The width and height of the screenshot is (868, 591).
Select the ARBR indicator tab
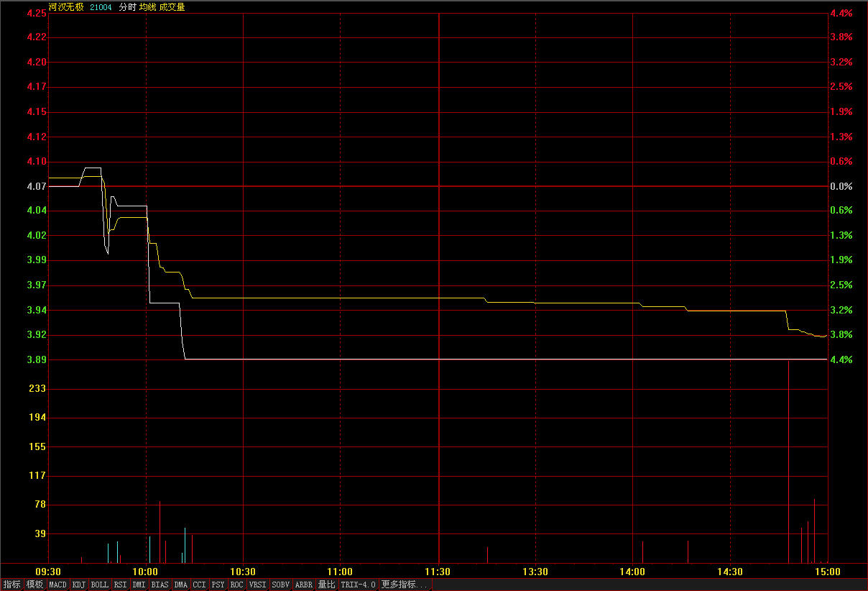304,585
